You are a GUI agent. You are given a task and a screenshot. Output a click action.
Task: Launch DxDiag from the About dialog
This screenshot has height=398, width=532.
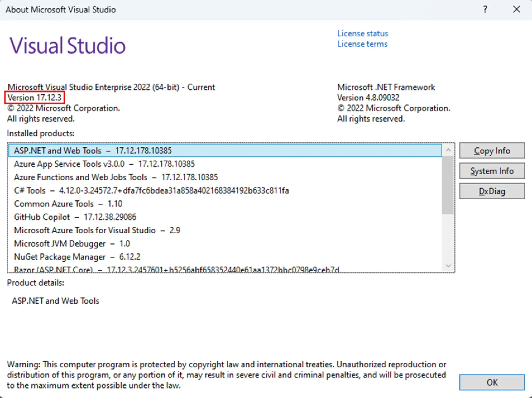pyautogui.click(x=492, y=191)
